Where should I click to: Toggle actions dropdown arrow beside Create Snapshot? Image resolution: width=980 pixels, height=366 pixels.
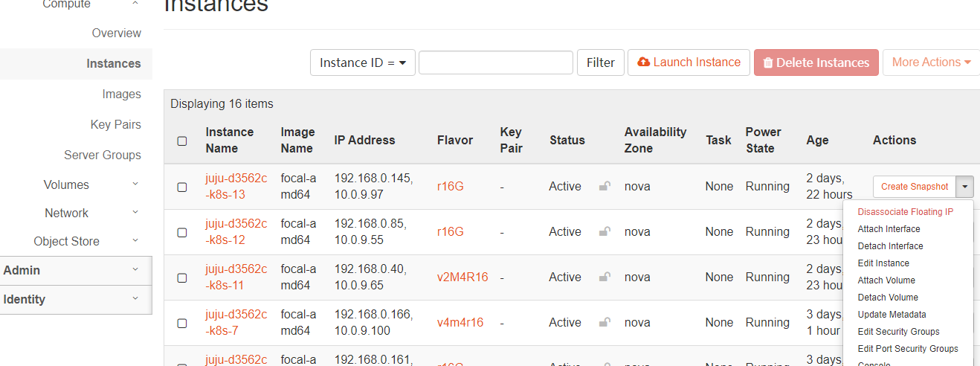pyautogui.click(x=965, y=187)
